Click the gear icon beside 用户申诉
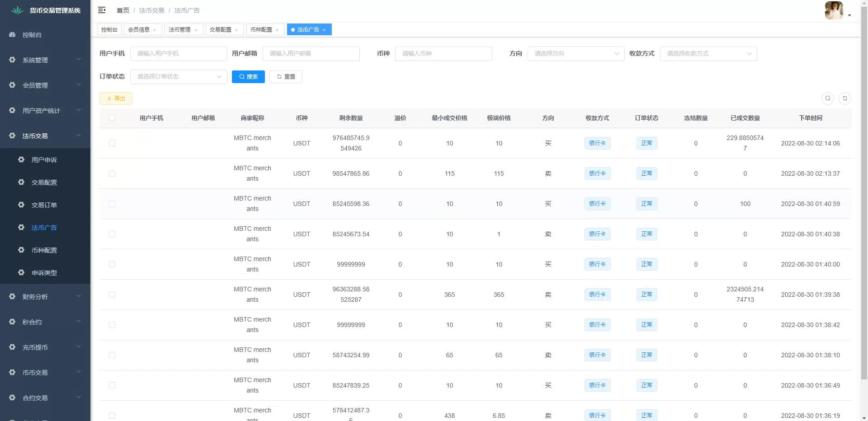 [x=21, y=159]
